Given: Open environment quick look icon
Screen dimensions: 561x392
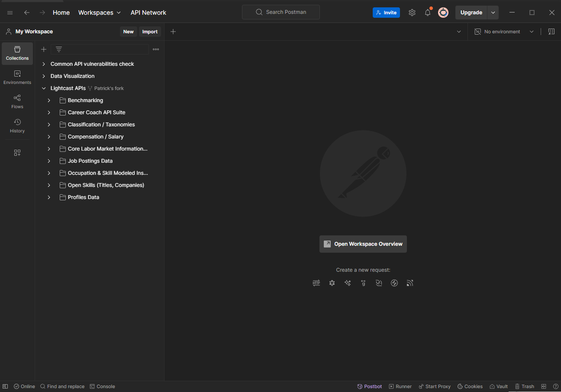Looking at the screenshot, I should (x=551, y=32).
